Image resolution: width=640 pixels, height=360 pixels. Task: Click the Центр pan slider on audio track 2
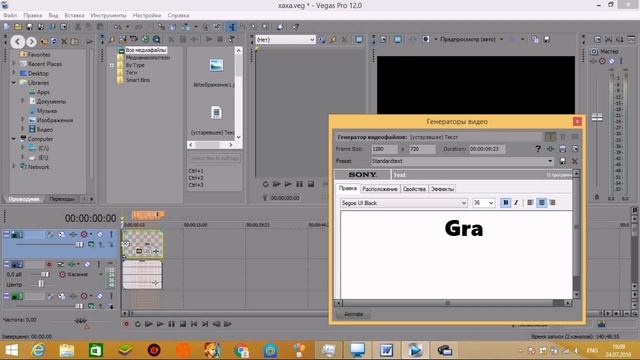coord(41,284)
